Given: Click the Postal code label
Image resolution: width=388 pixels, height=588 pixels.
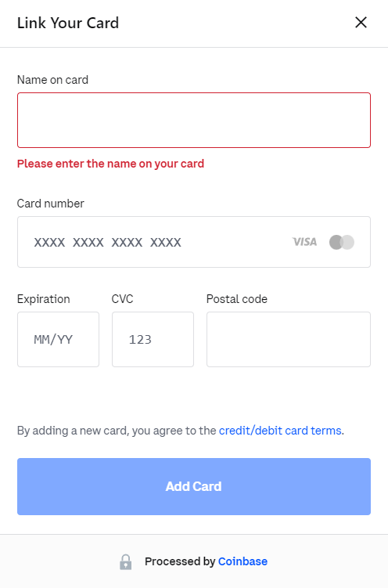Looking at the screenshot, I should (x=237, y=299).
